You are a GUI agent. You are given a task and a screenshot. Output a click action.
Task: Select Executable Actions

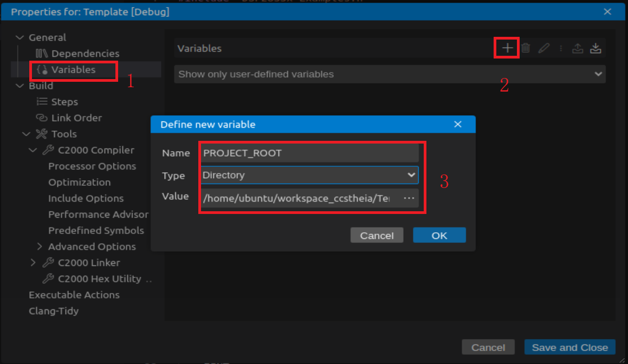coord(74,295)
